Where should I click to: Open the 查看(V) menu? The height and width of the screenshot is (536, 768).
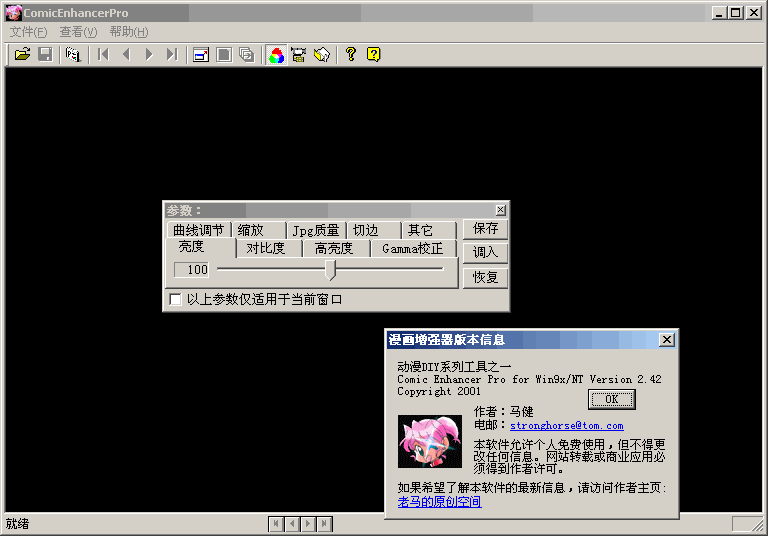[78, 32]
